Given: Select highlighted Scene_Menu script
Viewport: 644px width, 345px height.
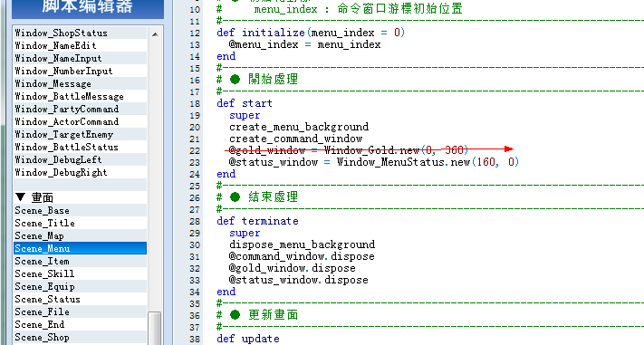Looking at the screenshot, I should click(x=80, y=248).
